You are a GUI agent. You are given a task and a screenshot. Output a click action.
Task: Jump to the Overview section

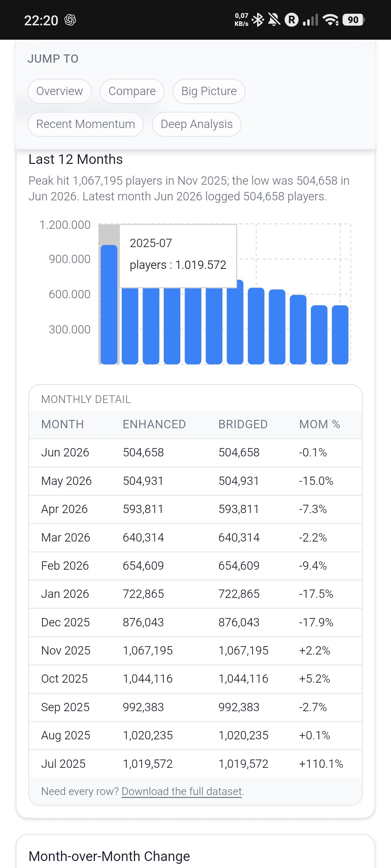coord(59,91)
